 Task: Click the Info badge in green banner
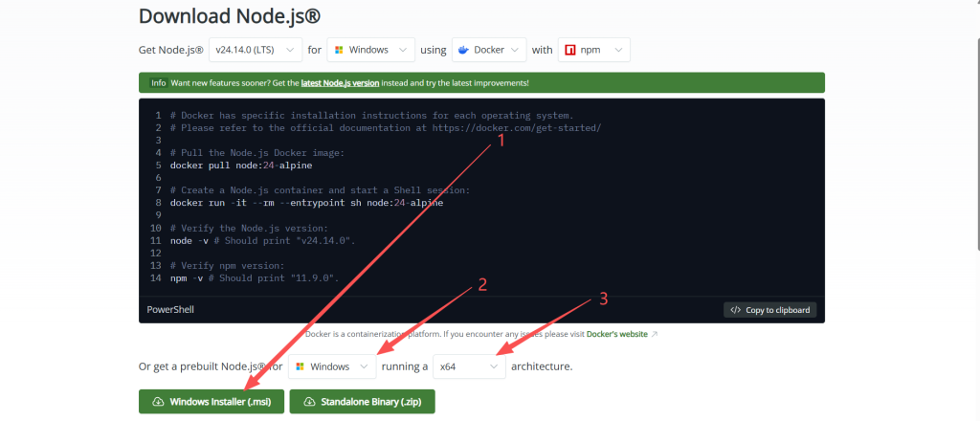coord(159,82)
